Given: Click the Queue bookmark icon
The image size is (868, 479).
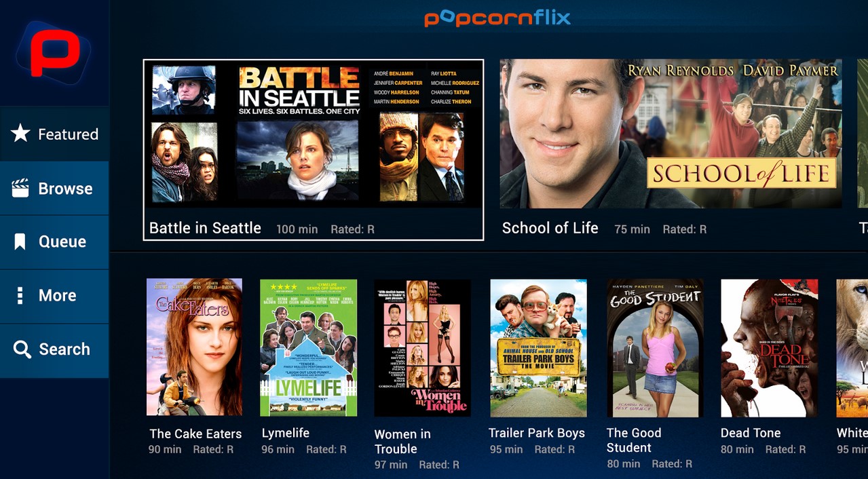Looking at the screenshot, I should [x=20, y=242].
